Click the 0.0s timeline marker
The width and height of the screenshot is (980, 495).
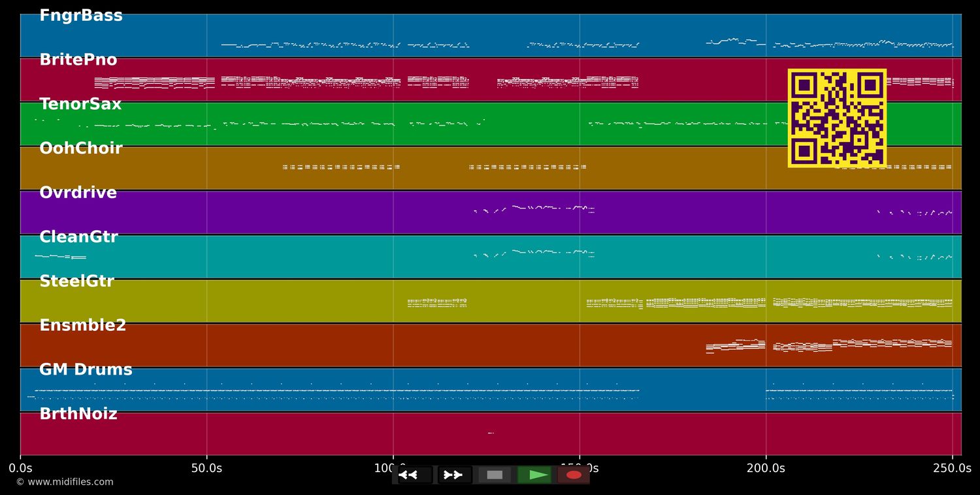(22, 468)
